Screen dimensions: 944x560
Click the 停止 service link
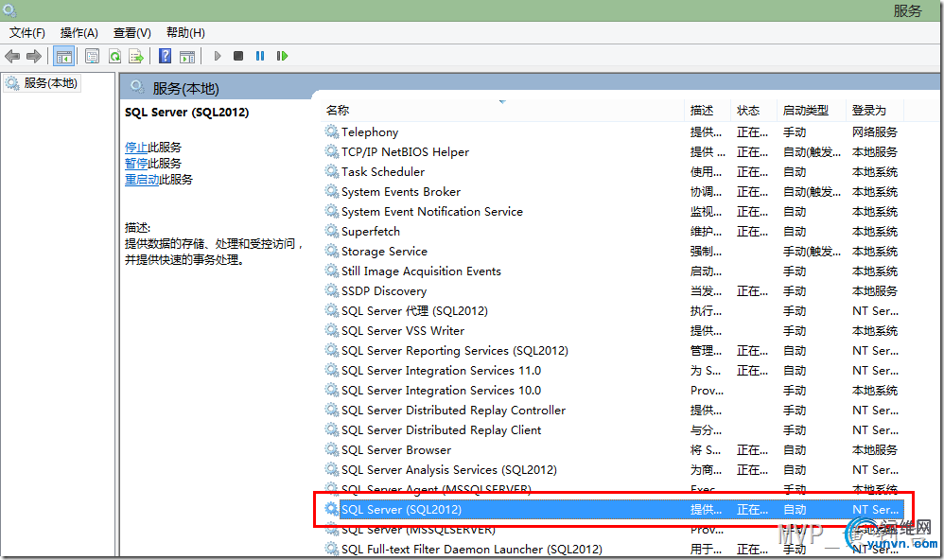click(x=136, y=147)
